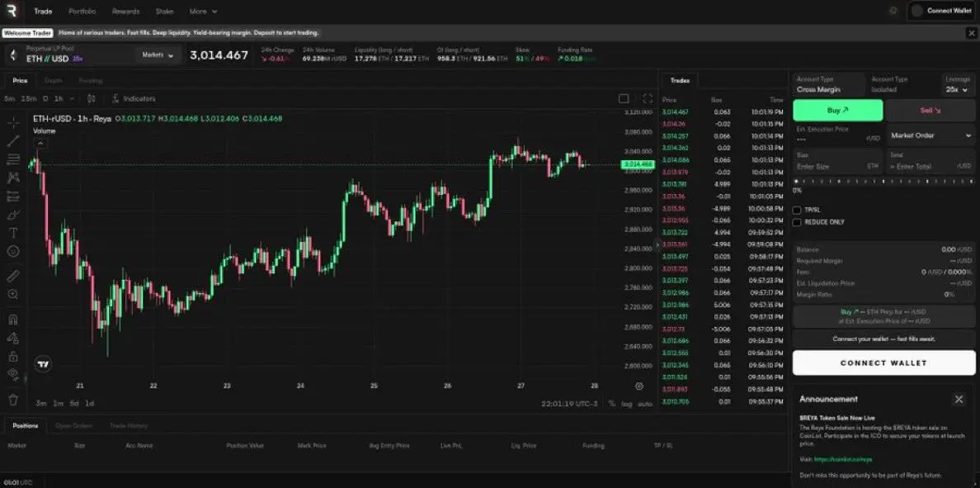This screenshot has width=980, height=488.
Task: Select the Trades panel tab
Action: pos(680,80)
